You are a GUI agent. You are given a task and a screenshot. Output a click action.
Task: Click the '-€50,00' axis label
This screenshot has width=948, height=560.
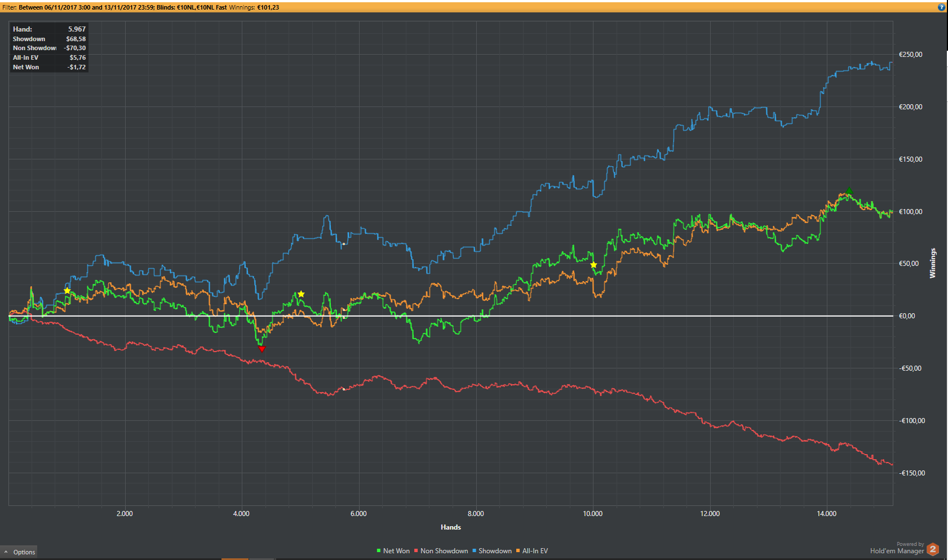coord(910,368)
